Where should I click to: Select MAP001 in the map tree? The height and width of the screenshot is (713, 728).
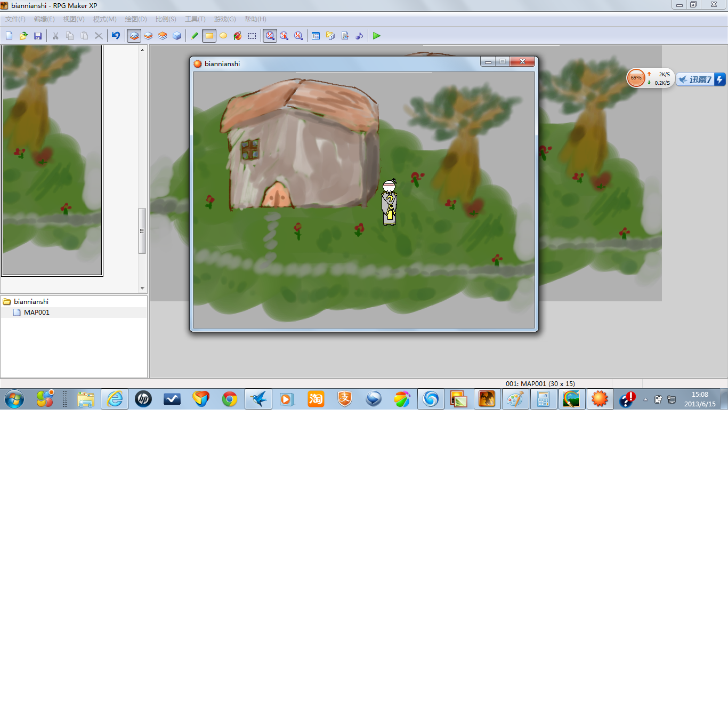(37, 313)
